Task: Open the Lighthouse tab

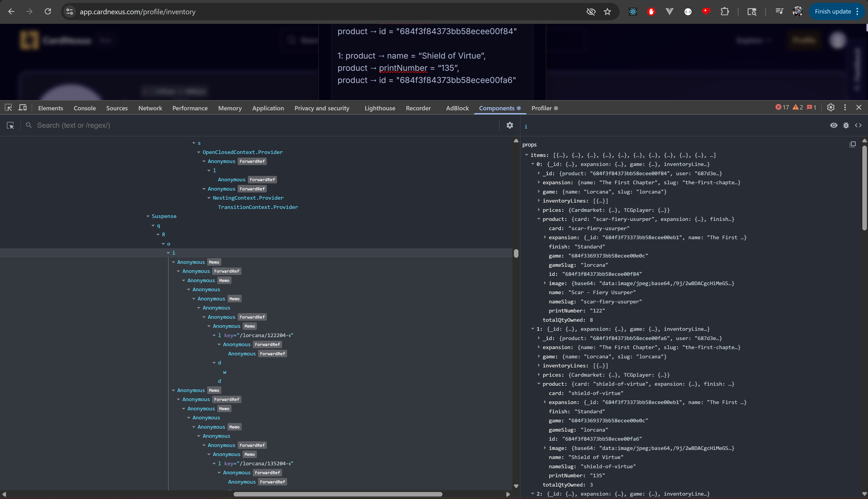Action: pos(380,108)
